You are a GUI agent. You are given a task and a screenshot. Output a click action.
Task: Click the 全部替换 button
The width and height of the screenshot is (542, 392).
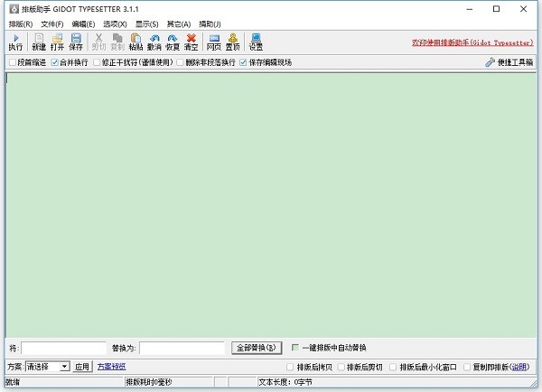pos(258,348)
